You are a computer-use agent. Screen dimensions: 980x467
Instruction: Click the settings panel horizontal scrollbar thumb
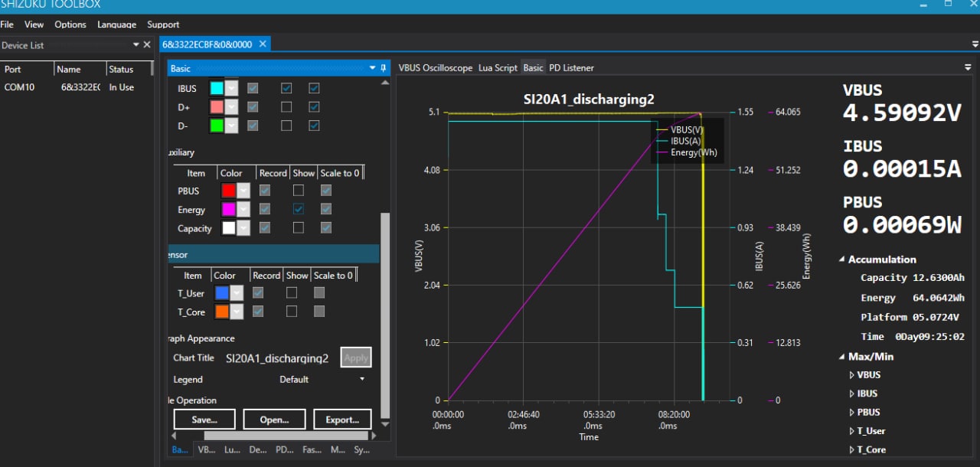pos(286,436)
